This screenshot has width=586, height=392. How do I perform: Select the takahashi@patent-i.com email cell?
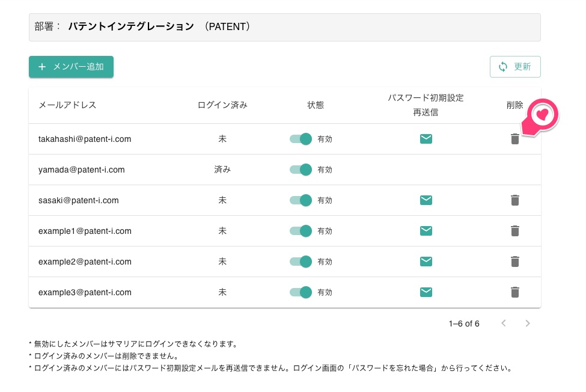(85, 139)
